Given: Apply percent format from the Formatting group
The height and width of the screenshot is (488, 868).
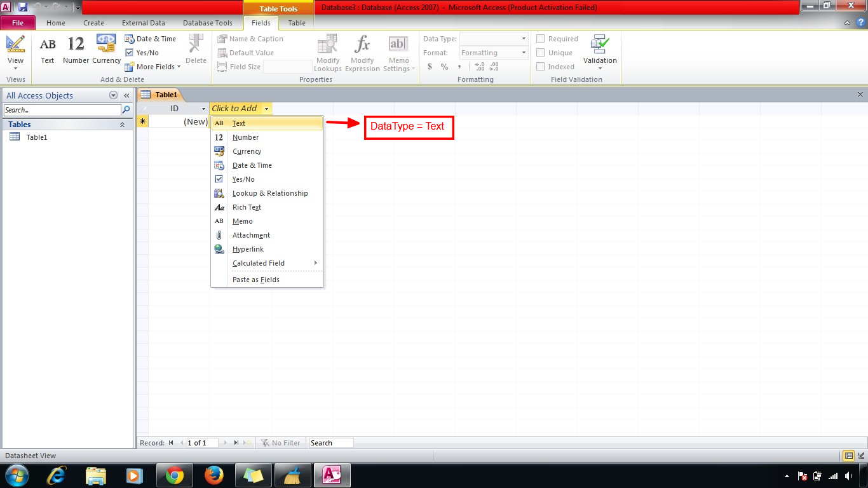Looking at the screenshot, I should click(444, 66).
